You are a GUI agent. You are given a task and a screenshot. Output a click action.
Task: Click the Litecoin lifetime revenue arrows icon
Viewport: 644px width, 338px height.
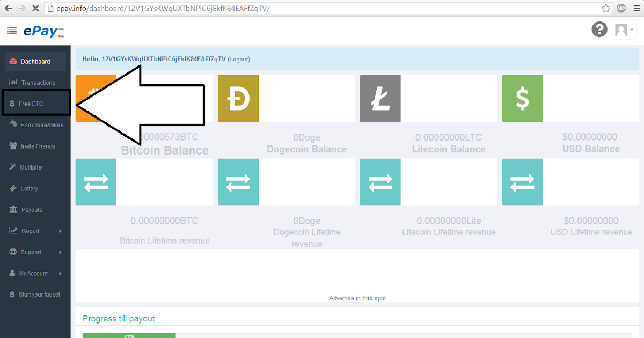coord(380,182)
